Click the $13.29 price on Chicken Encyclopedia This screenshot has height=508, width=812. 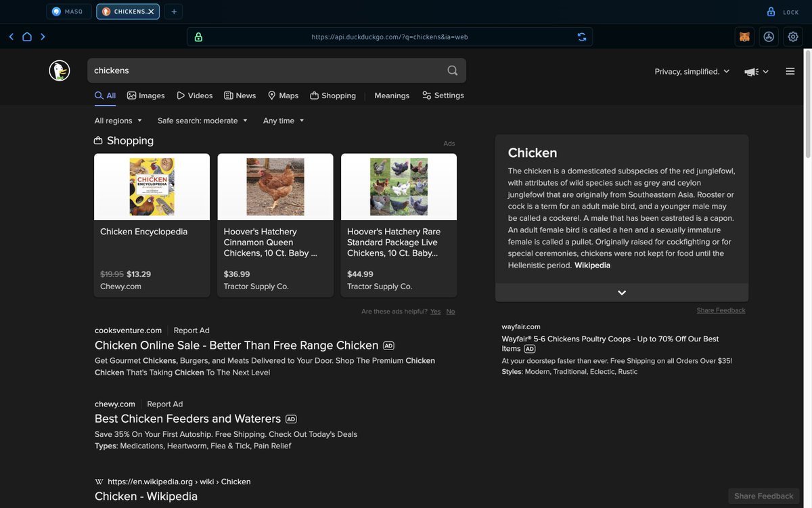coord(139,274)
